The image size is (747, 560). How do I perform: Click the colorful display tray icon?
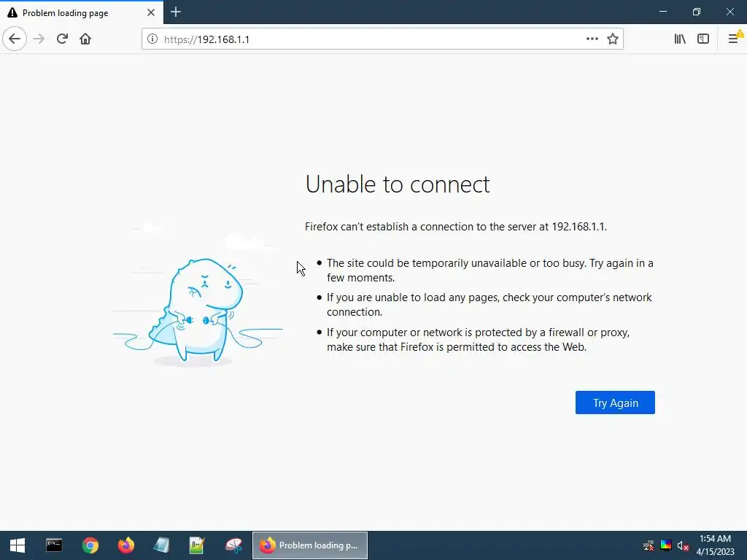click(x=666, y=545)
